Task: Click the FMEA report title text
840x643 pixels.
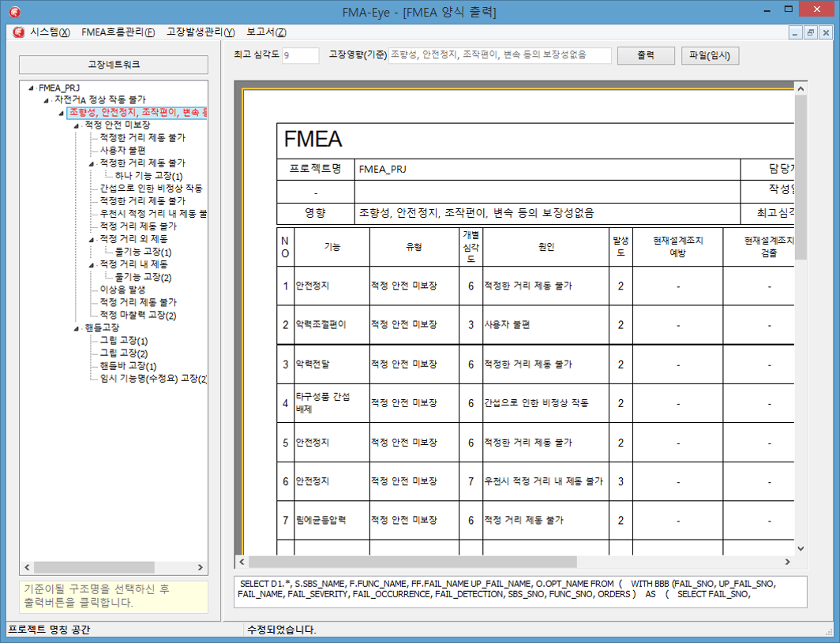Action: [x=313, y=139]
